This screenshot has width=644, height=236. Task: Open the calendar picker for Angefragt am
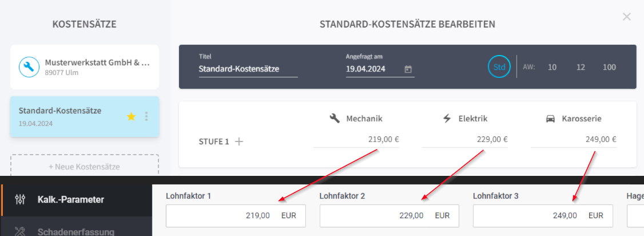408,69
